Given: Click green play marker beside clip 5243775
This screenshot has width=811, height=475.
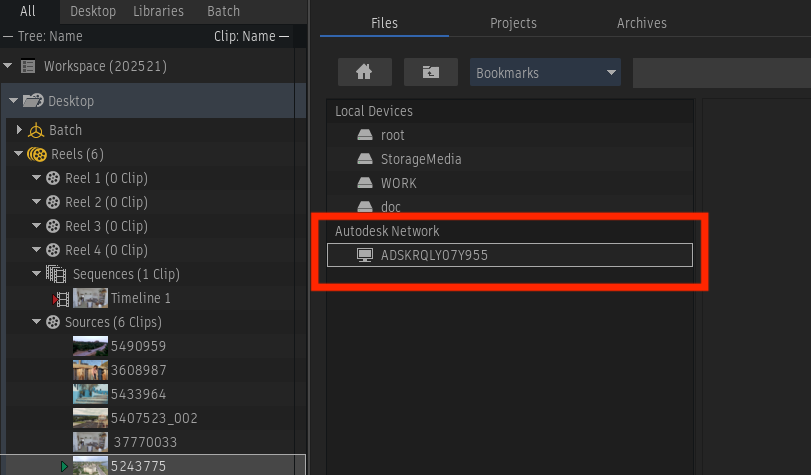Looking at the screenshot, I should [64, 466].
